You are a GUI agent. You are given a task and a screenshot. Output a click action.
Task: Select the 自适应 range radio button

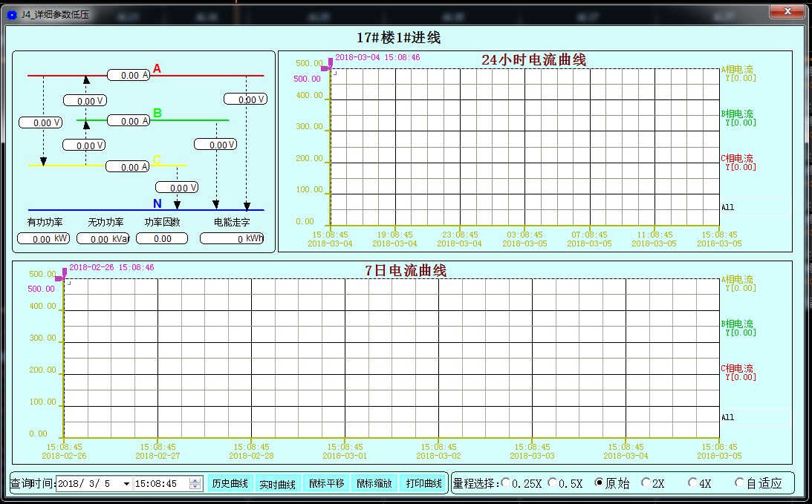click(x=739, y=482)
